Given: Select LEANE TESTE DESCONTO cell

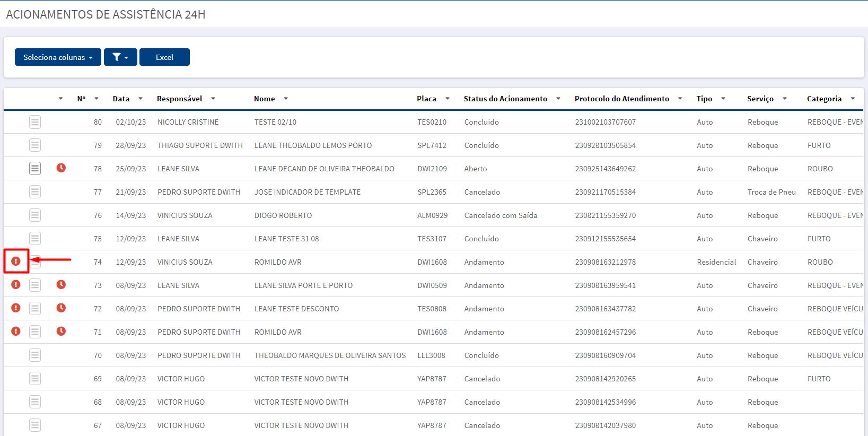Looking at the screenshot, I should point(296,309).
